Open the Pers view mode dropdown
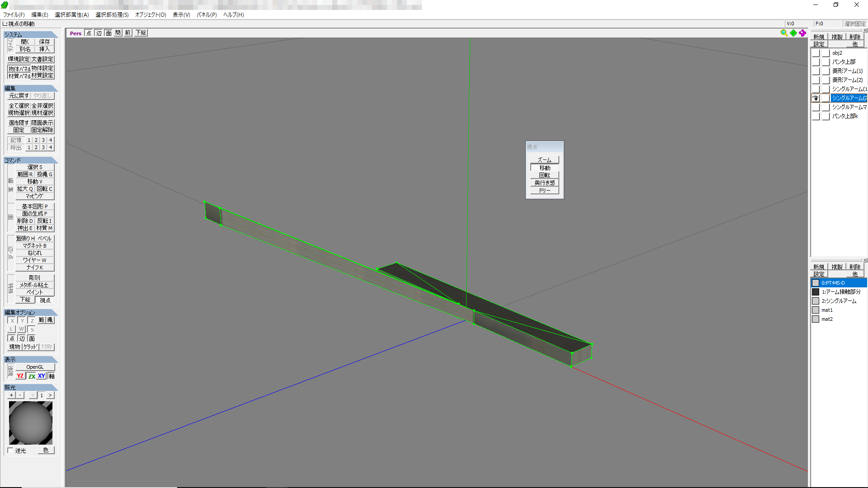Viewport: 868px width, 488px height. pyautogui.click(x=75, y=33)
